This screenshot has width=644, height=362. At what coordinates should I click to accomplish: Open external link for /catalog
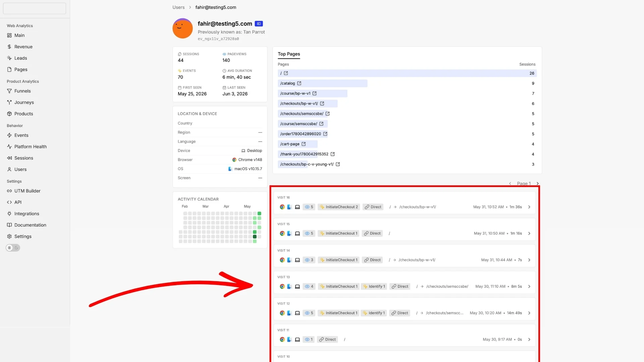[299, 83]
